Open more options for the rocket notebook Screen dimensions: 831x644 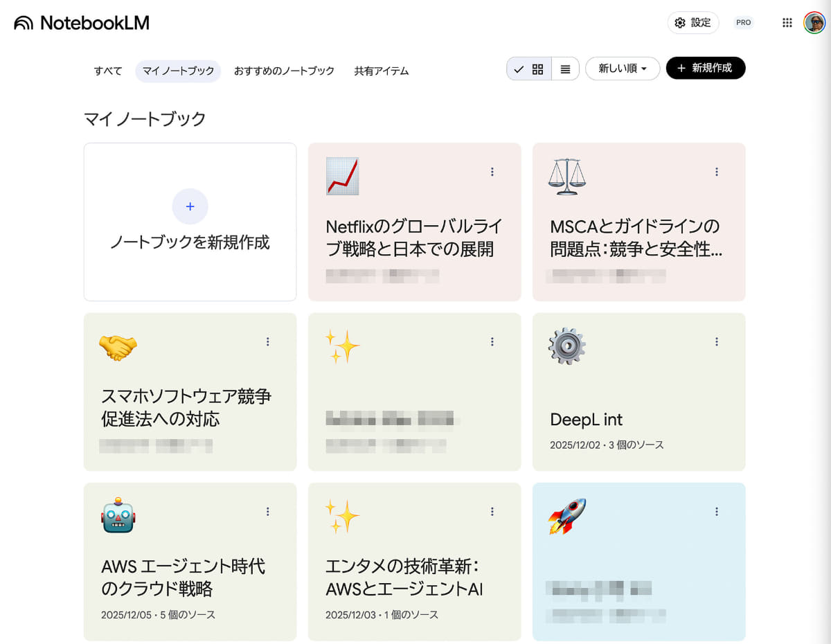[x=717, y=512]
